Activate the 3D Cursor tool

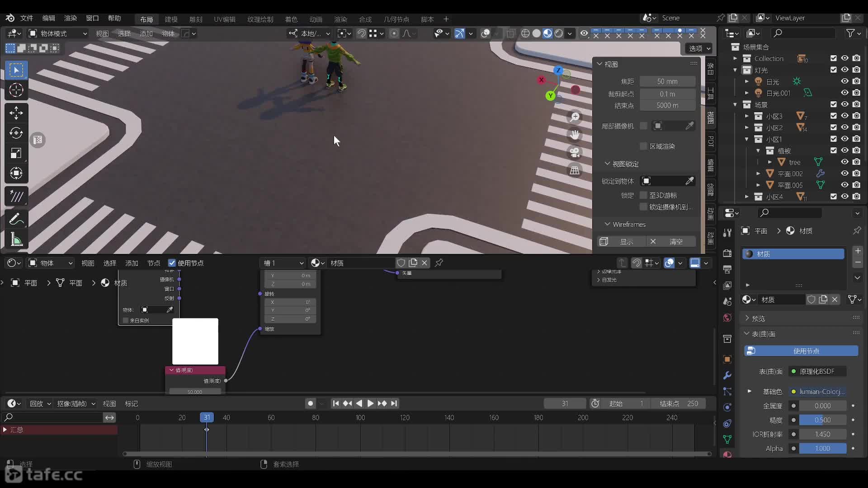click(16, 90)
